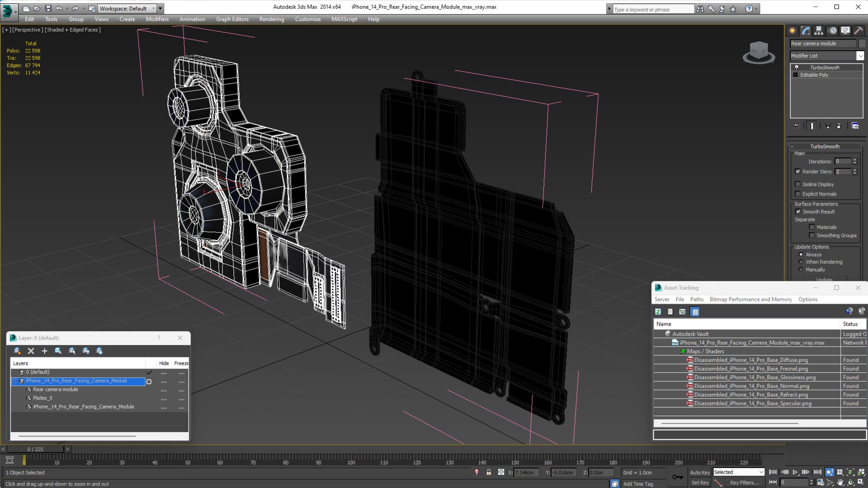Open the Motion command panel tab
The height and width of the screenshot is (488, 868).
[832, 31]
